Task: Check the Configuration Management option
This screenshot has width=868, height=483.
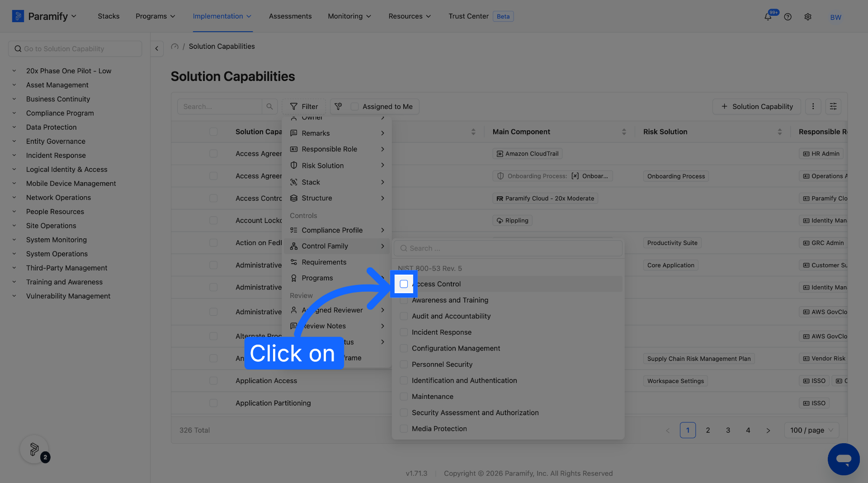Action: (x=404, y=348)
